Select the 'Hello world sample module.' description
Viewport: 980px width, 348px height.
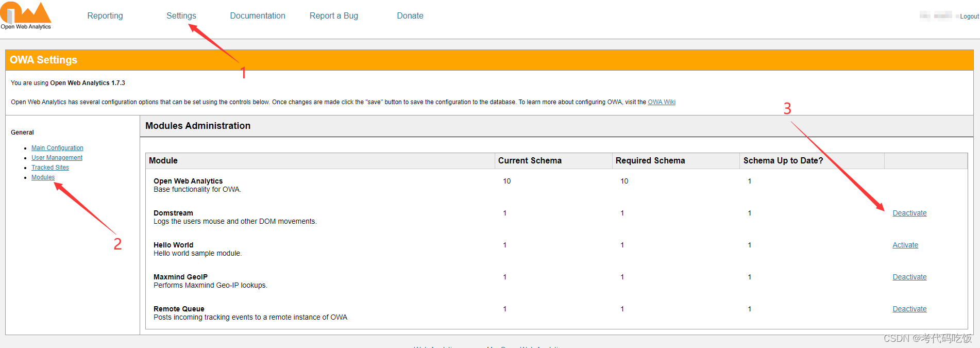(197, 254)
